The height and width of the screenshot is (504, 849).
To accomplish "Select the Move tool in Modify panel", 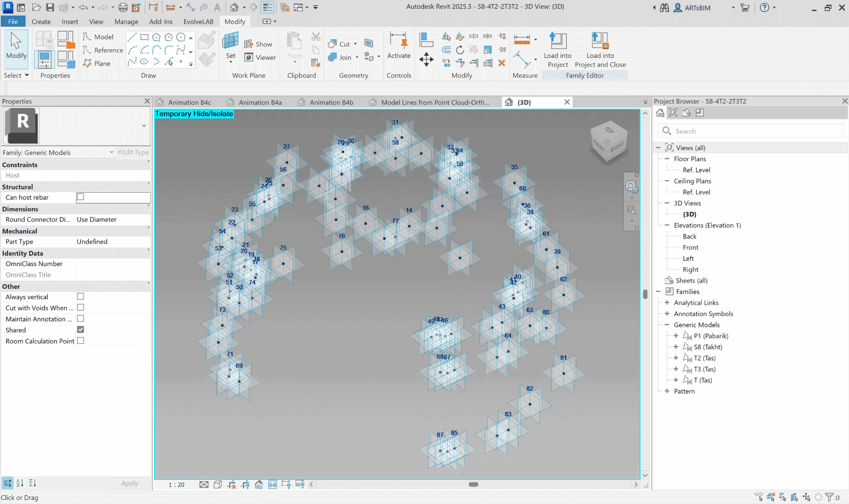I will [x=426, y=60].
